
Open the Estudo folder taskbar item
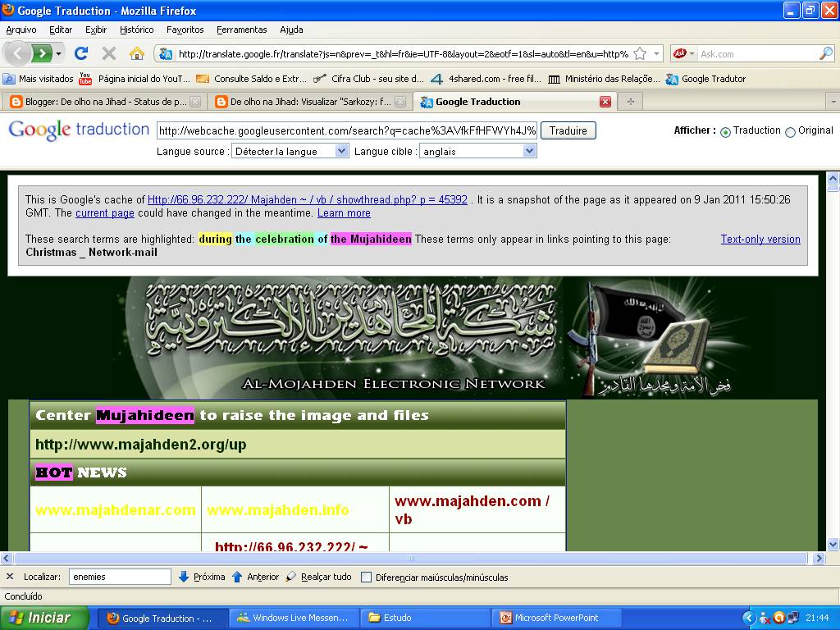pos(425,618)
